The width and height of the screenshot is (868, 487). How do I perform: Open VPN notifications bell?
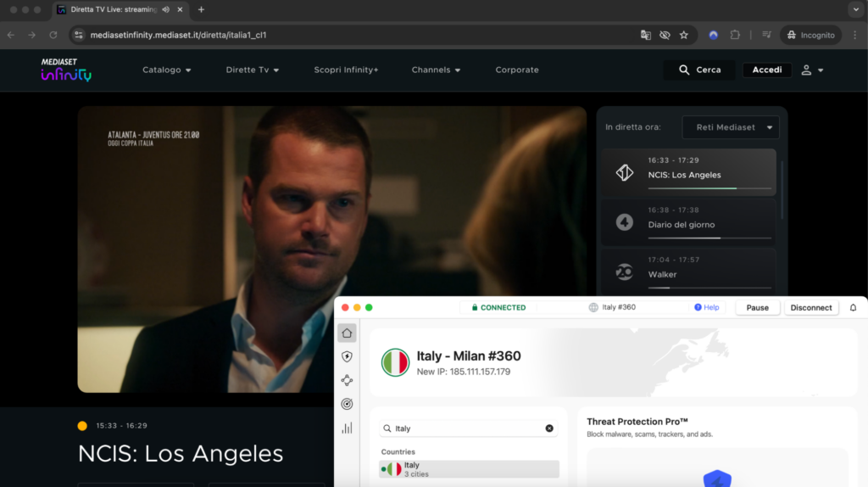853,307
